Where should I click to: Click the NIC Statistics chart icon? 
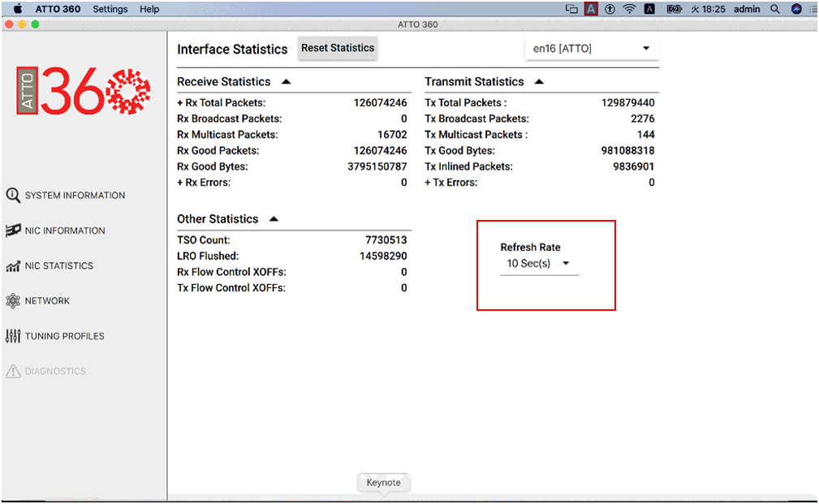pos(13,266)
